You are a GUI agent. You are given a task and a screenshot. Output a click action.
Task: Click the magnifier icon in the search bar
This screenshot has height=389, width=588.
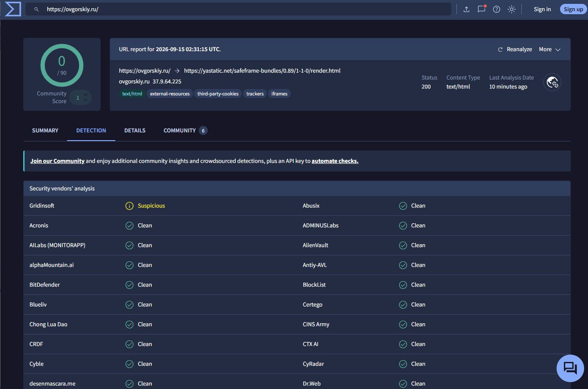[x=37, y=9]
